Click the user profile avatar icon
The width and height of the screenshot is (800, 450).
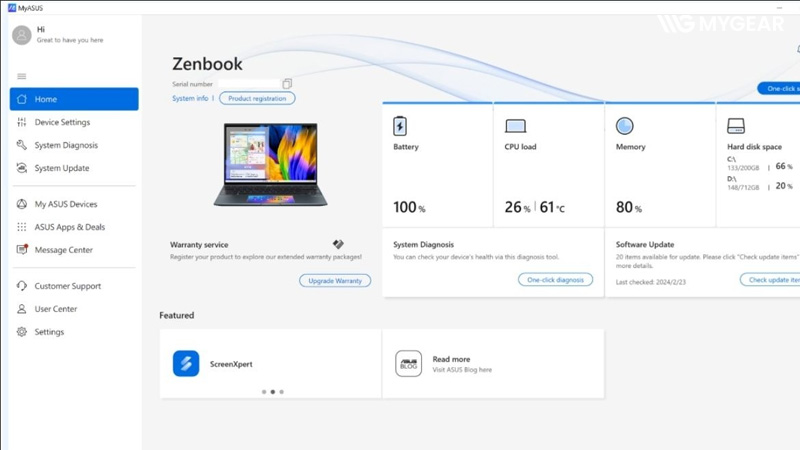click(x=22, y=35)
